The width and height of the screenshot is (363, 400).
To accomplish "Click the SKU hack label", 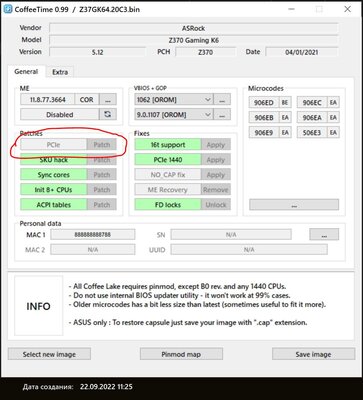I will (53, 160).
